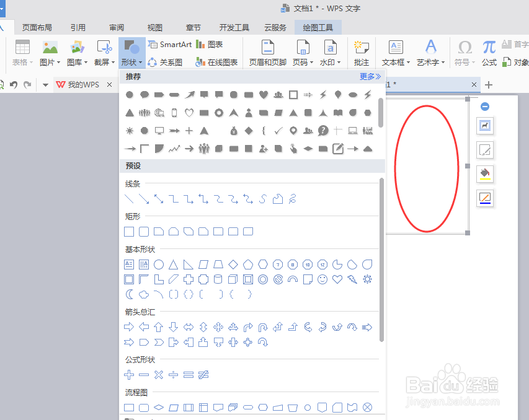The height and width of the screenshot is (420, 529).
Task: Choose the diamond shape in 基本形状
Action: click(233, 265)
